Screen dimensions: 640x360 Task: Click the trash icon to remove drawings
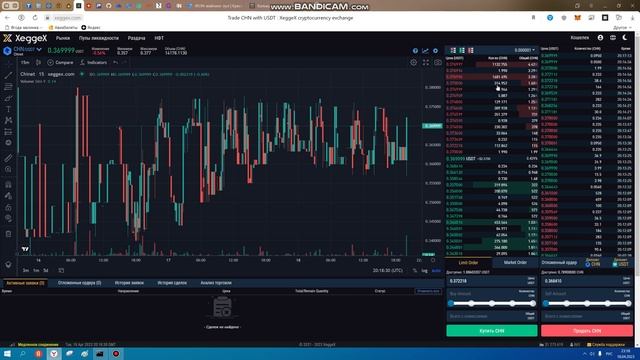pos(8,234)
